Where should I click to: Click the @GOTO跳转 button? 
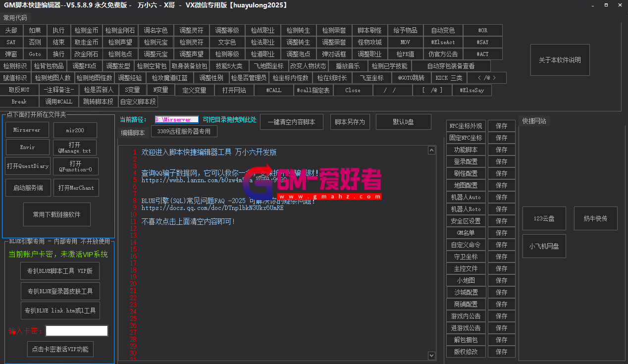click(x=411, y=78)
